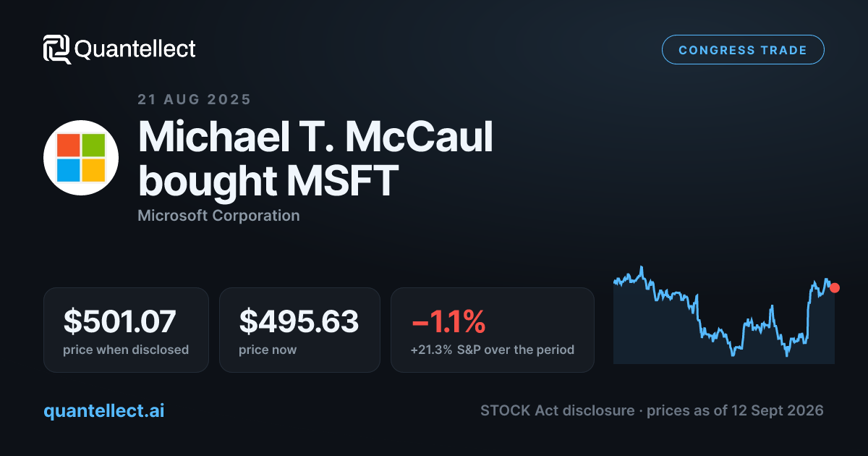The image size is (868, 456).
Task: Select the $501.07 price when disclosed card
Action: [x=126, y=330]
